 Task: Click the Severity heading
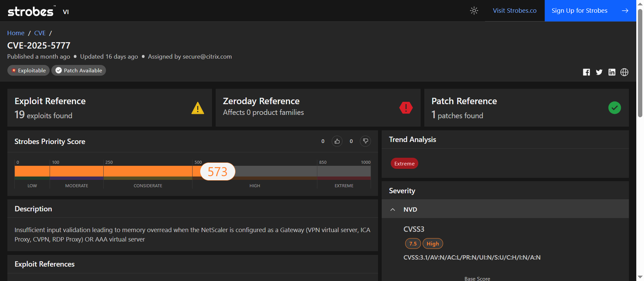(x=402, y=191)
